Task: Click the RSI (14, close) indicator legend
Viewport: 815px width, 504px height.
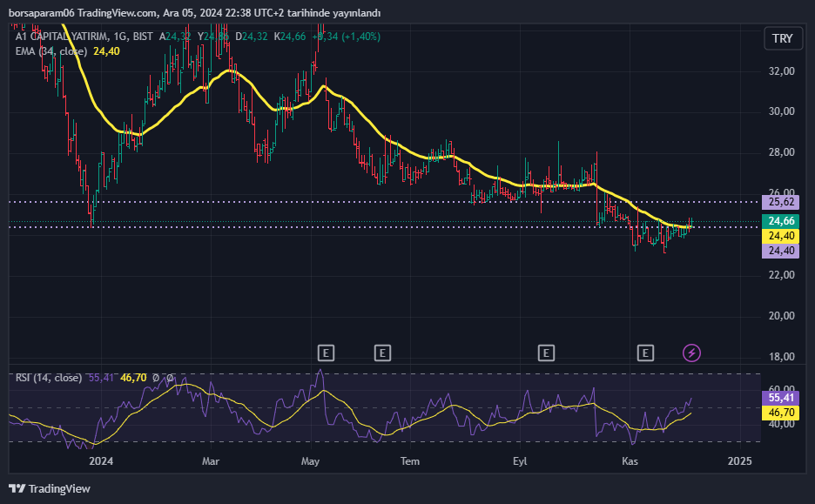Action: (x=49, y=378)
